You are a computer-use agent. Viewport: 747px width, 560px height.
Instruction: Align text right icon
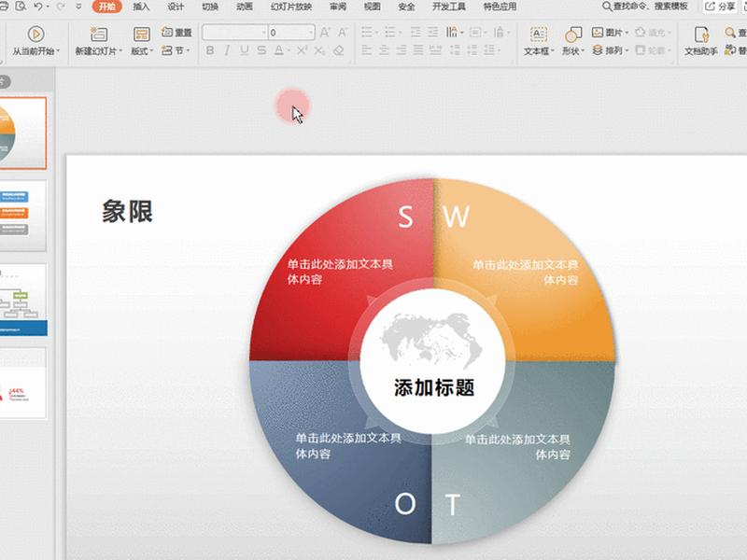coord(402,50)
